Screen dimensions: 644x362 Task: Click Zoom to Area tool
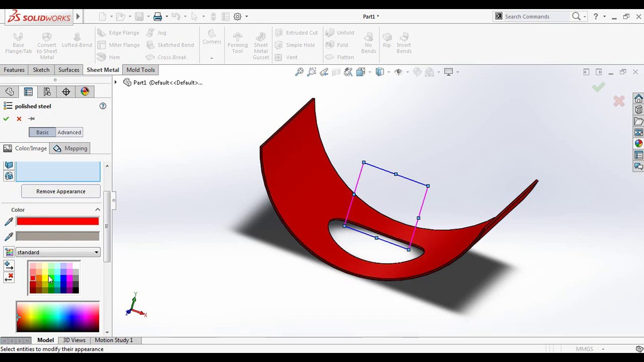coord(311,72)
